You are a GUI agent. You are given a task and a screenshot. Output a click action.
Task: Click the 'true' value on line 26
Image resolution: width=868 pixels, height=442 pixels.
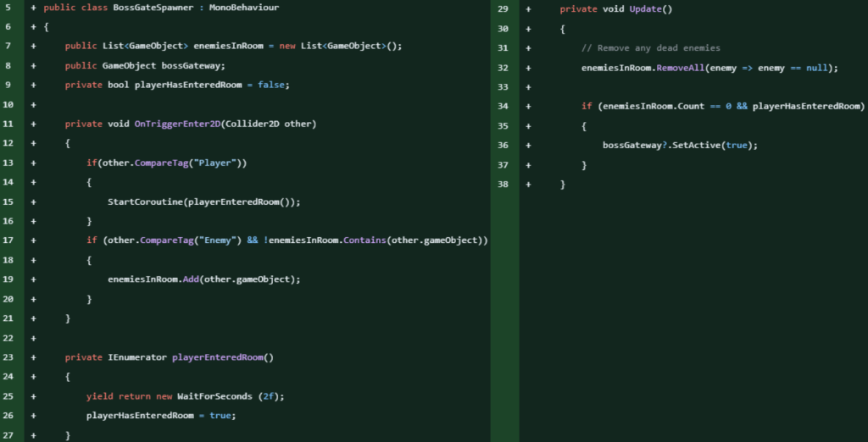pyautogui.click(x=220, y=416)
